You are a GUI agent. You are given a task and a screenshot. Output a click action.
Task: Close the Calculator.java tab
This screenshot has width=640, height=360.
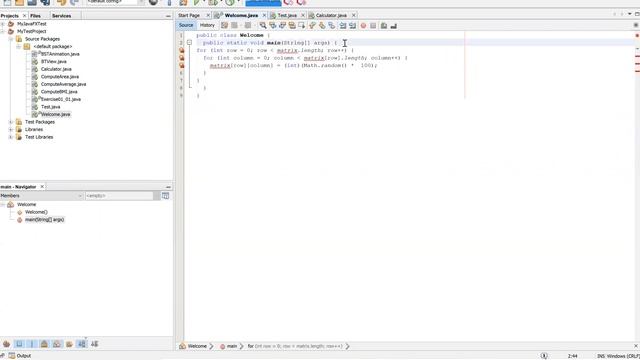click(x=353, y=15)
